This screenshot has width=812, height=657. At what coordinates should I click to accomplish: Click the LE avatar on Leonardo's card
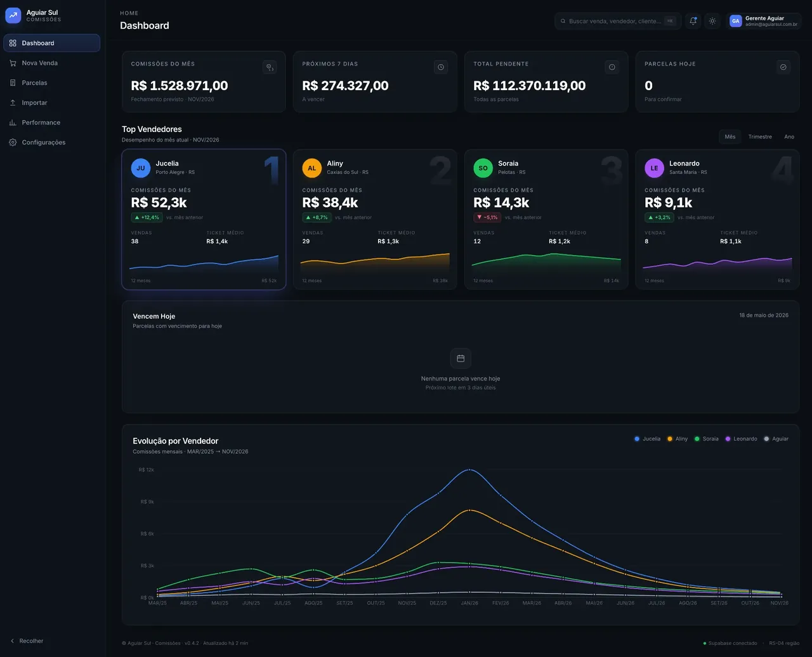pyautogui.click(x=655, y=168)
